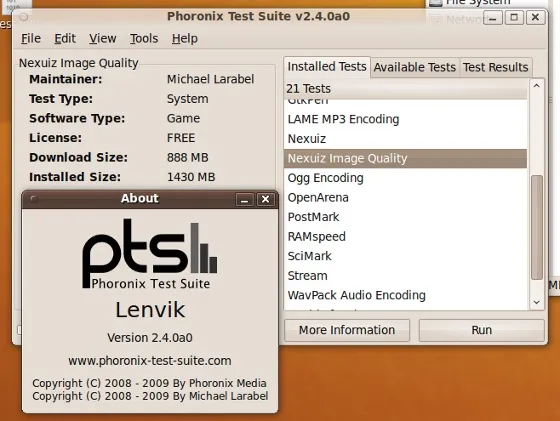The height and width of the screenshot is (421, 560).
Task: Open the View menu
Action: [102, 38]
